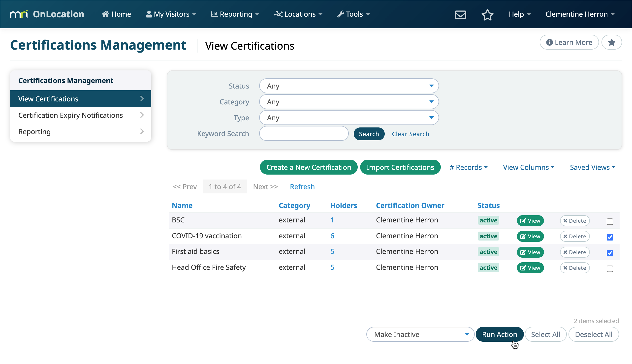Open the mail envelope icon

[460, 14]
